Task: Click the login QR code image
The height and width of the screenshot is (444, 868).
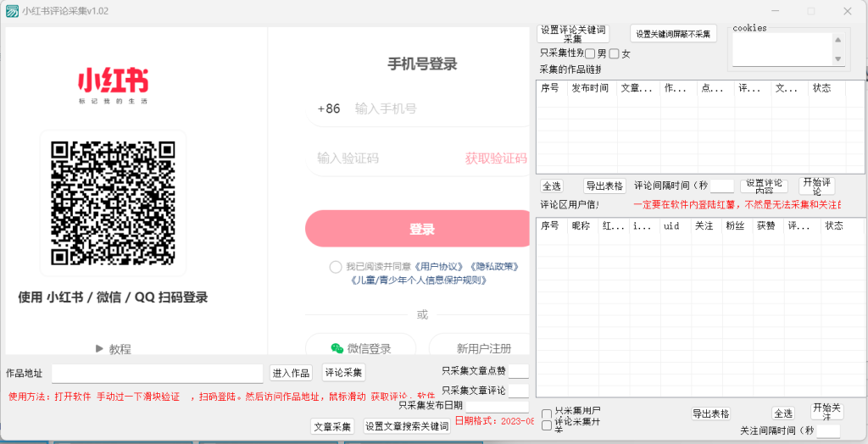Action: click(113, 202)
